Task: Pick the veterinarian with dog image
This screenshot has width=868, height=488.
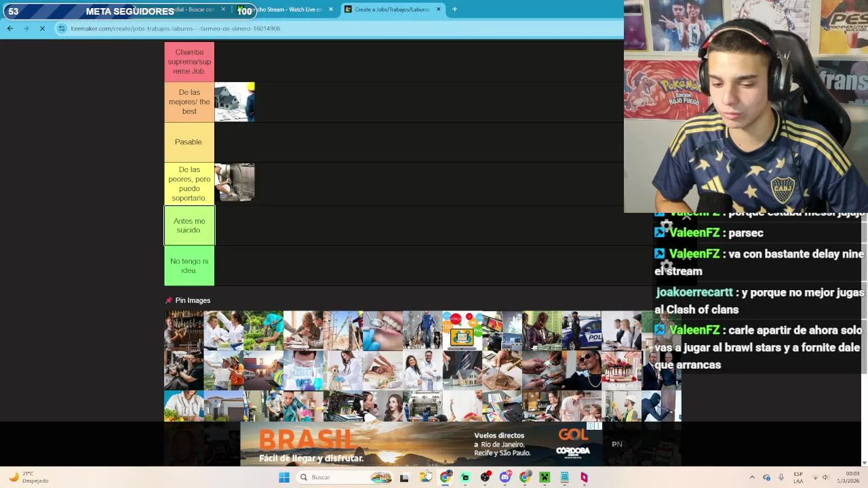Action: (343, 370)
